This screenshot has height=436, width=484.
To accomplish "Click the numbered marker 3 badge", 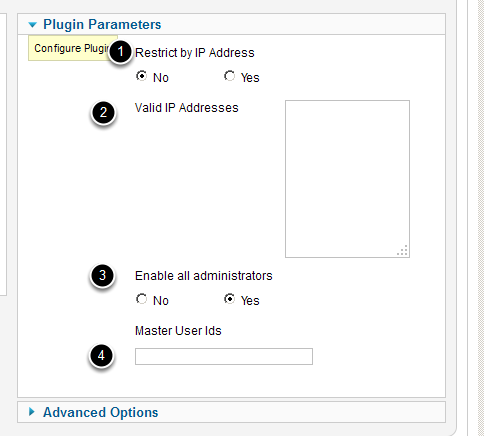I will [x=102, y=276].
